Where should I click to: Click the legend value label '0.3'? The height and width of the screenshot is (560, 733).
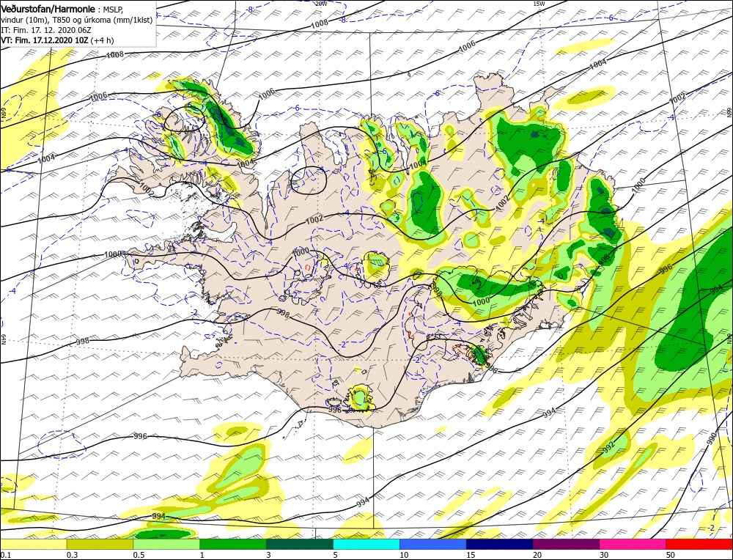[x=72, y=555]
